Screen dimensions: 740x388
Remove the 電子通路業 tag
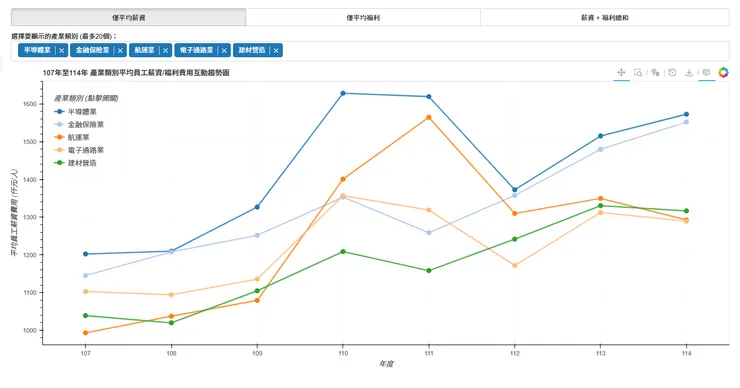[224, 51]
